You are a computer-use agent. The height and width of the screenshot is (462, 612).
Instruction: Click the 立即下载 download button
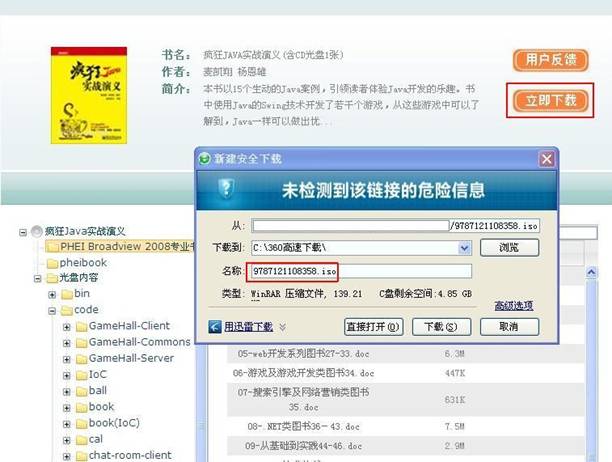pyautogui.click(x=550, y=100)
